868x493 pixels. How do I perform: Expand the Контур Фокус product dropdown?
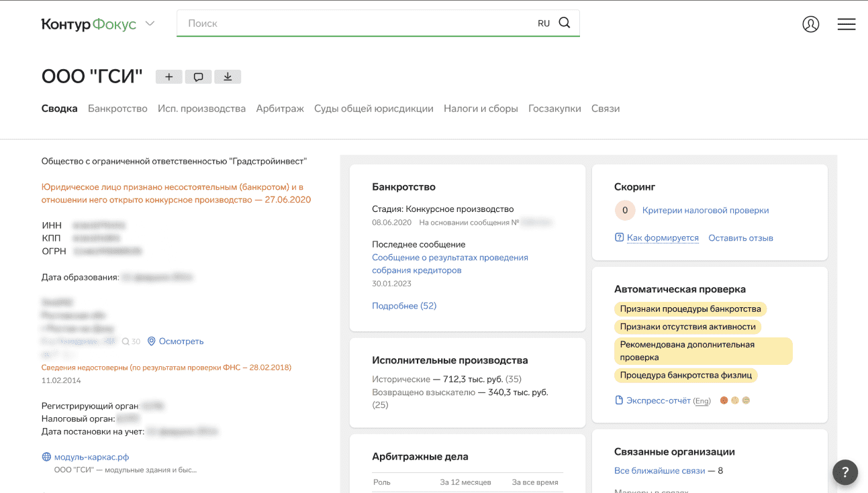150,24
